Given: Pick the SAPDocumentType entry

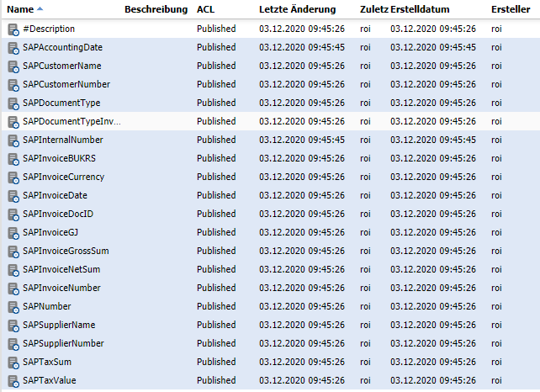Looking at the screenshot, I should tap(61, 103).
